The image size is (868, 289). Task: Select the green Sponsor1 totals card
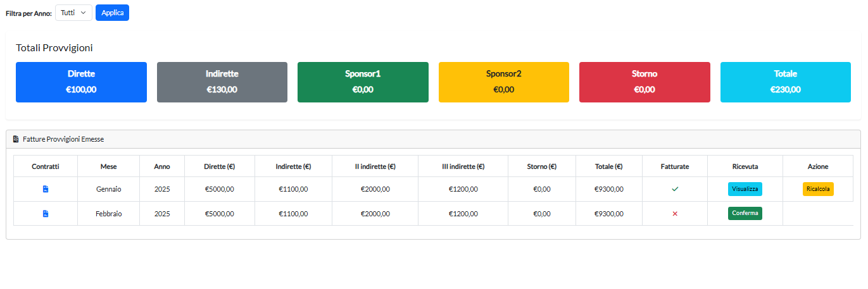coord(363,82)
